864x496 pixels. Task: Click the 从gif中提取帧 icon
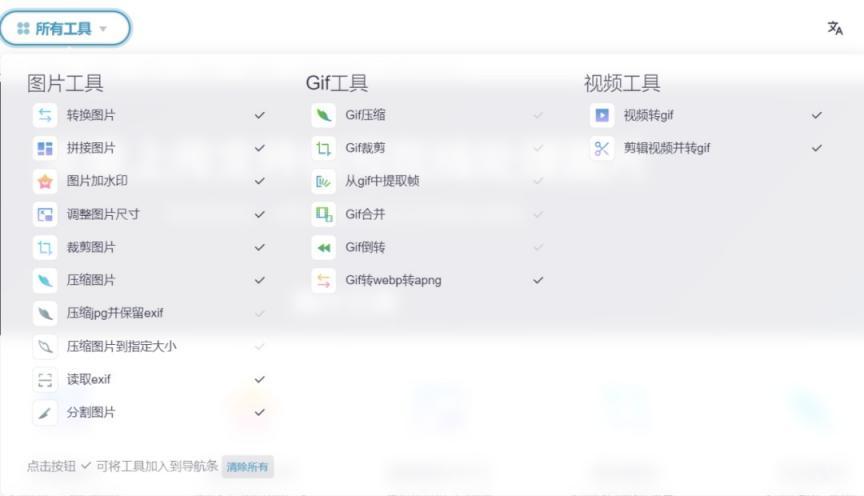click(x=323, y=181)
